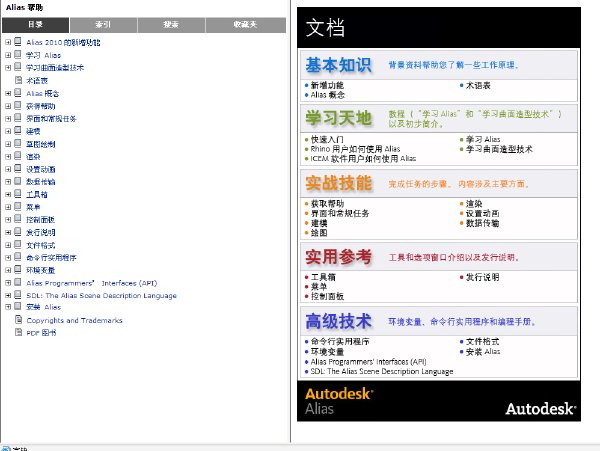
Task: Click the book icon beside 工具箱 in the tree
Action: point(18,194)
